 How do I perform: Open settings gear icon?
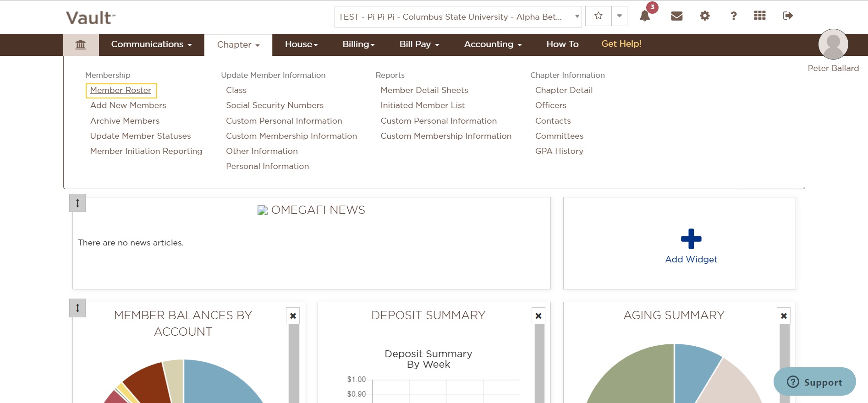(x=705, y=16)
